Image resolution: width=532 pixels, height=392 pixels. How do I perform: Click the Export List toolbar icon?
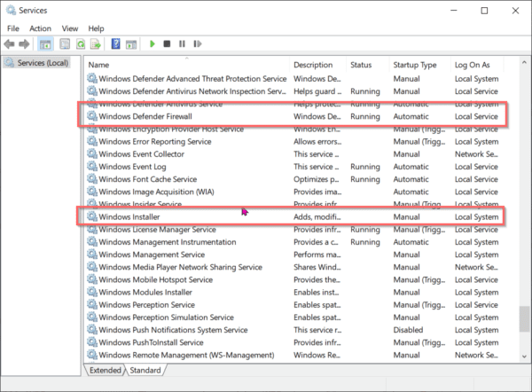[x=96, y=43]
